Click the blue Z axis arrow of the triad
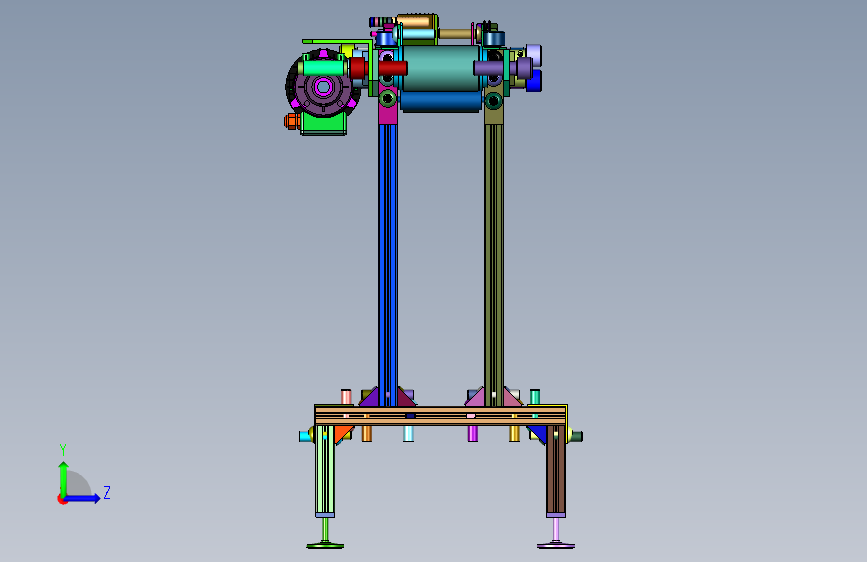Image resolution: width=867 pixels, height=562 pixels. [x=83, y=498]
